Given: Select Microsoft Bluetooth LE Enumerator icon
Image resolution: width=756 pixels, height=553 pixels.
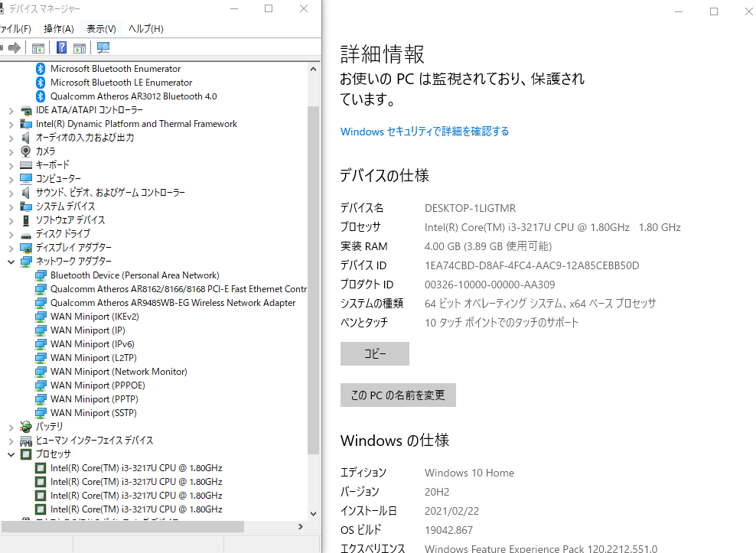Looking at the screenshot, I should (41, 83).
